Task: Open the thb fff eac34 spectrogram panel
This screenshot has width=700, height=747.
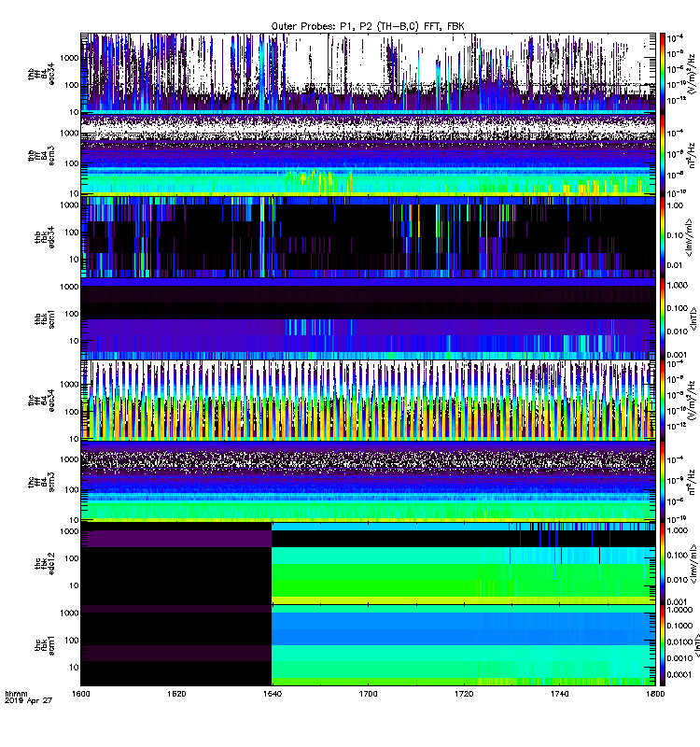Action: pos(368,74)
